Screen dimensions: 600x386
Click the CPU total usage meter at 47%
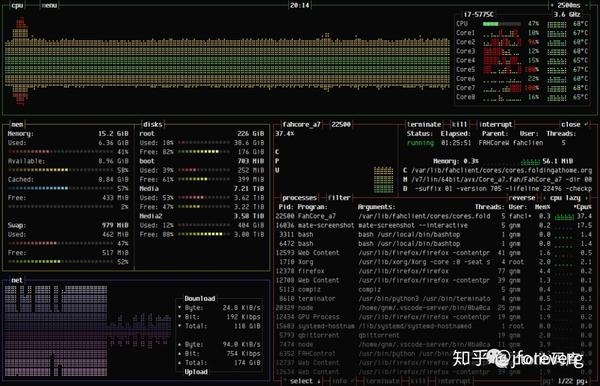[501, 24]
